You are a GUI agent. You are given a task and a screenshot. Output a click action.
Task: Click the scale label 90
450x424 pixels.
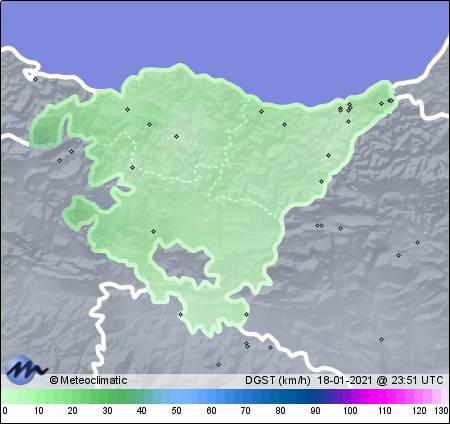315,411
